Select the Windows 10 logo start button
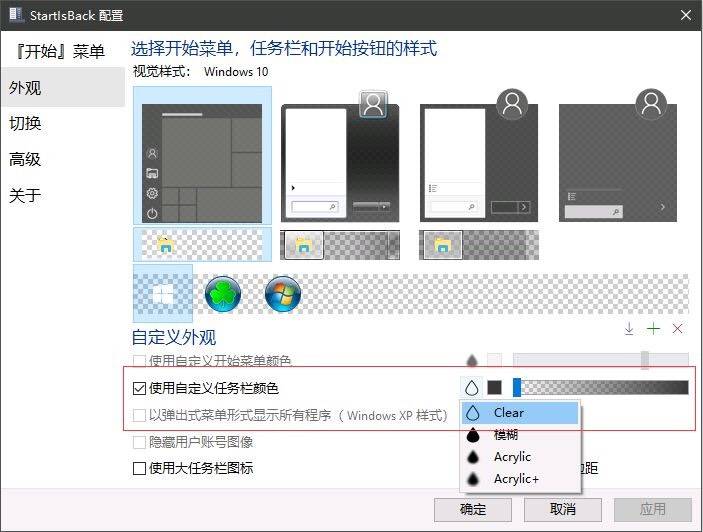703x532 pixels. (163, 294)
